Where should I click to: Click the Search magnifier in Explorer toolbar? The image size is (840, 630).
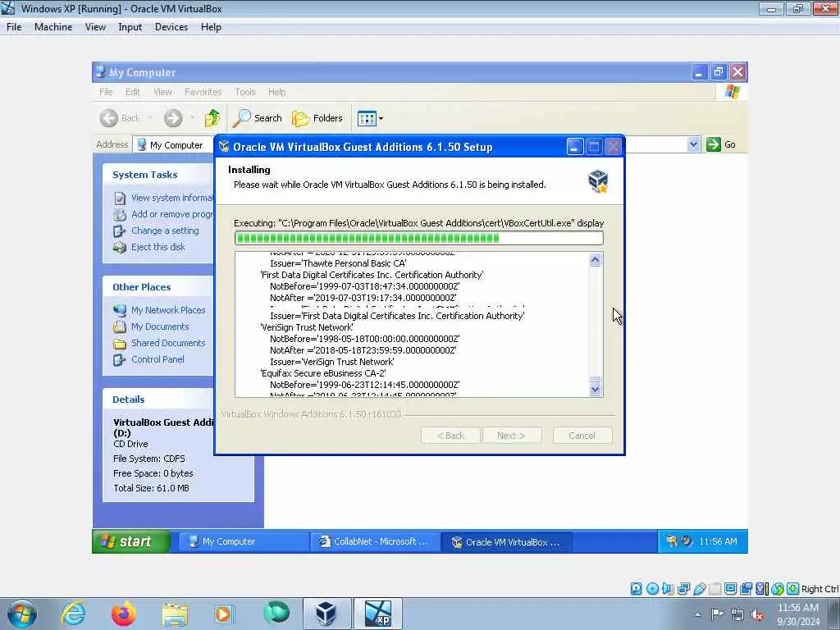tap(242, 118)
